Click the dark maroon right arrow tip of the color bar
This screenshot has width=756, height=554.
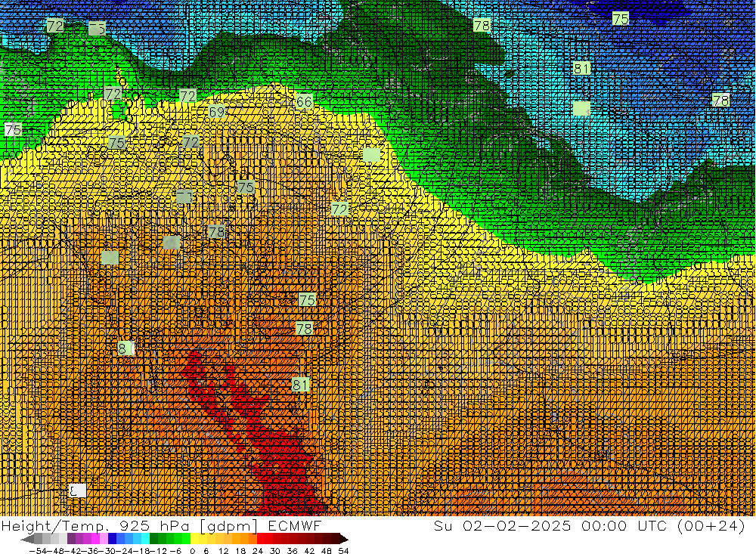coord(344,539)
